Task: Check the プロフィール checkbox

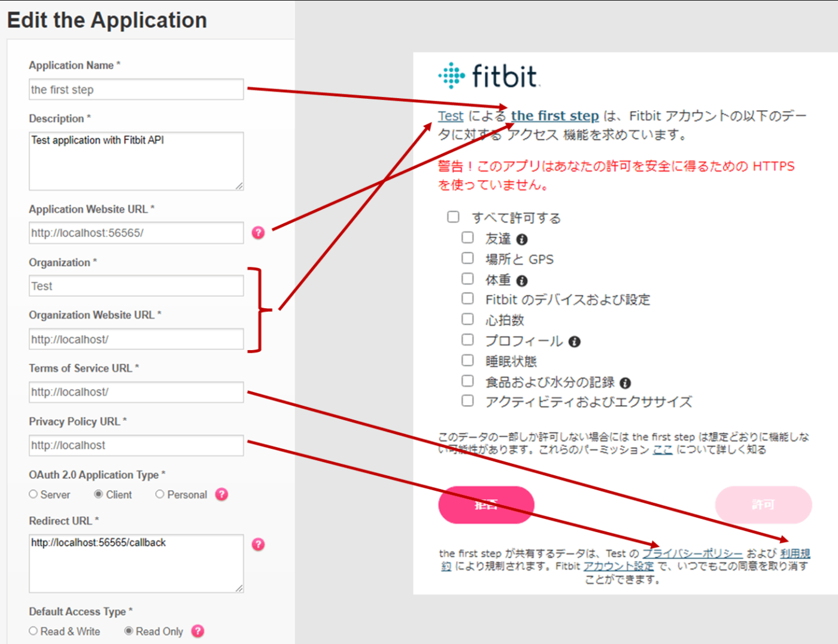Action: (x=467, y=339)
